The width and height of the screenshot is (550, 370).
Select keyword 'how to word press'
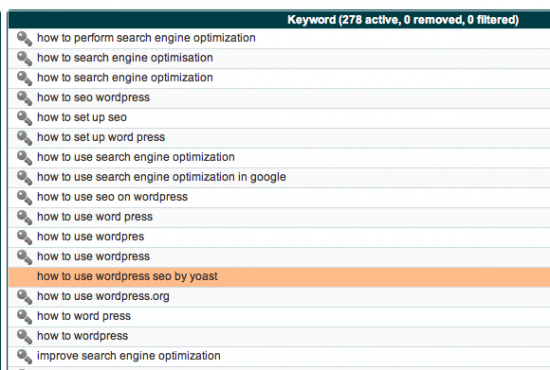[x=84, y=316]
